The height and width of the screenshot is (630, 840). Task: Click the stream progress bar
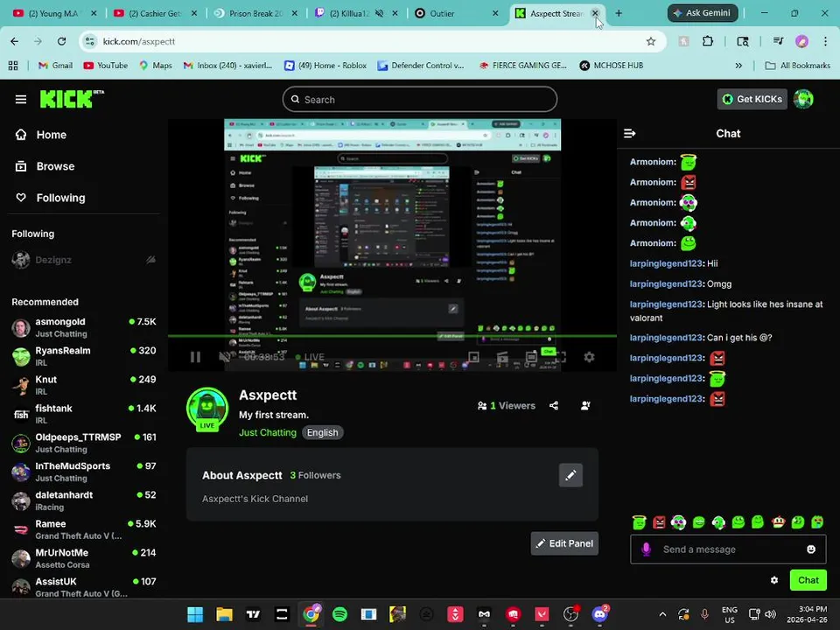[392, 336]
